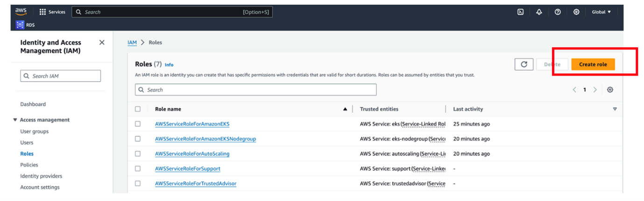Close the IAM navigation panel
The height and width of the screenshot is (201, 644).
102,42
